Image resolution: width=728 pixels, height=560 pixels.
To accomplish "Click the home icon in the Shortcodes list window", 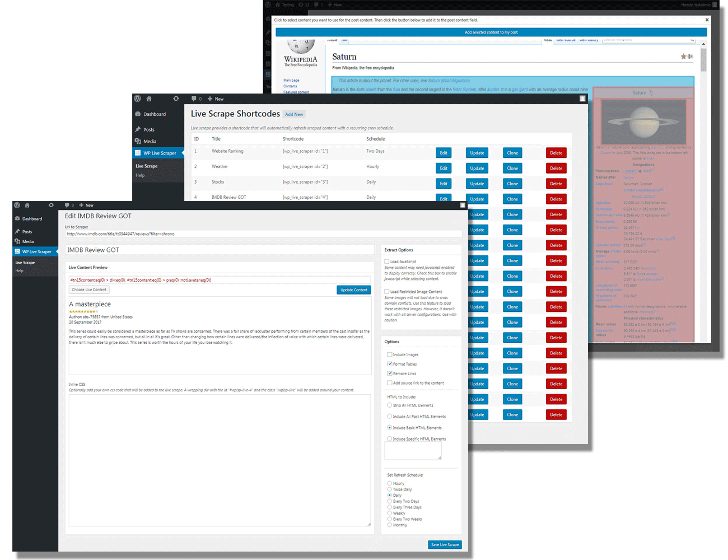I will click(x=149, y=99).
